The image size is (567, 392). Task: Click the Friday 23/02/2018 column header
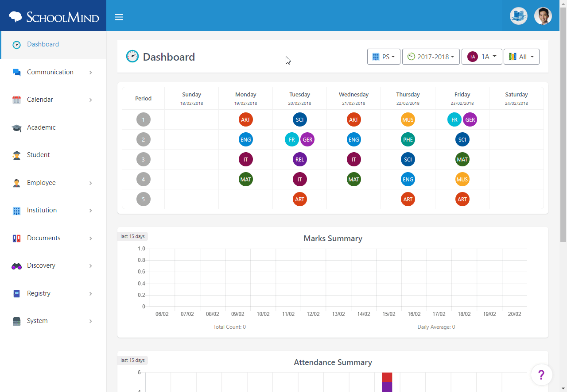pos(462,98)
